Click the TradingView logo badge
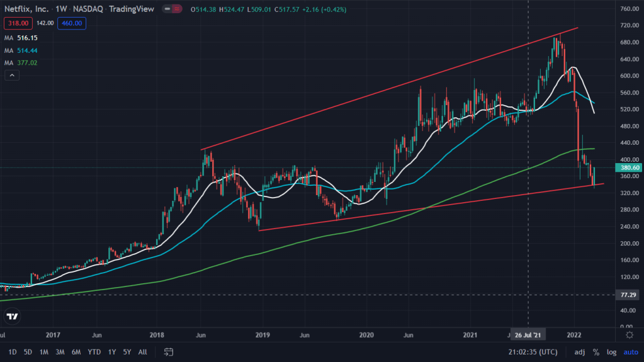The width and height of the screenshot is (644, 362). pos(12,316)
